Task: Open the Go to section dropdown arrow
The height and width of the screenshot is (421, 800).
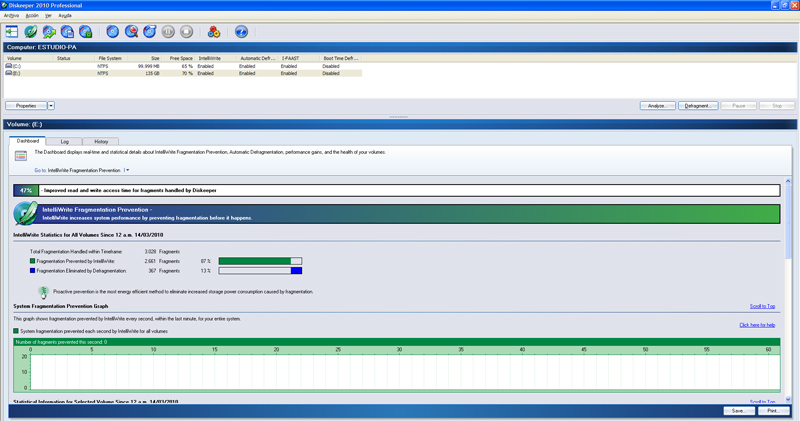Action: tap(127, 170)
